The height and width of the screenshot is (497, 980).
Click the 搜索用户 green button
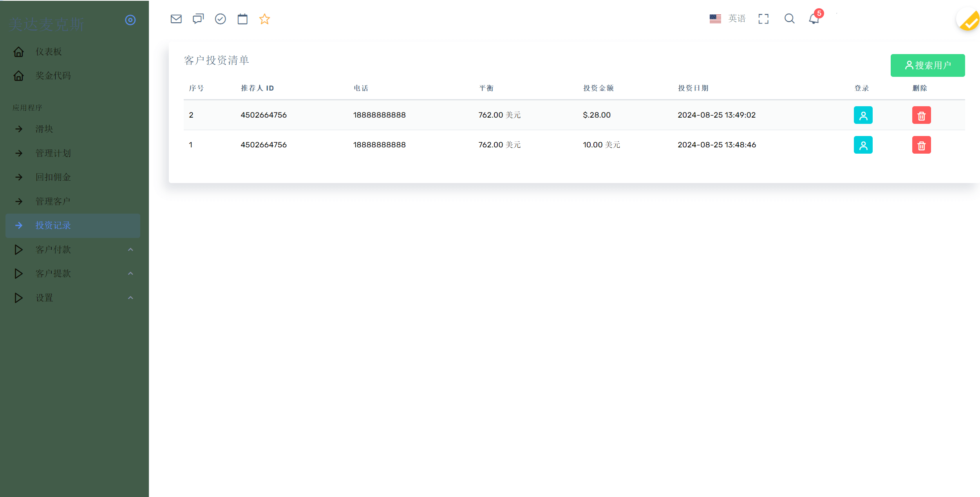tap(928, 65)
